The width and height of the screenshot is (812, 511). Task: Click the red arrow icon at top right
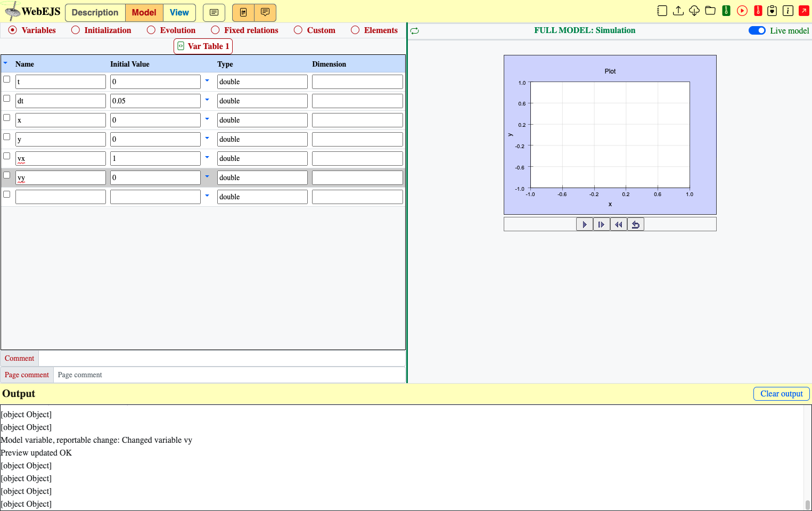pyautogui.click(x=804, y=11)
